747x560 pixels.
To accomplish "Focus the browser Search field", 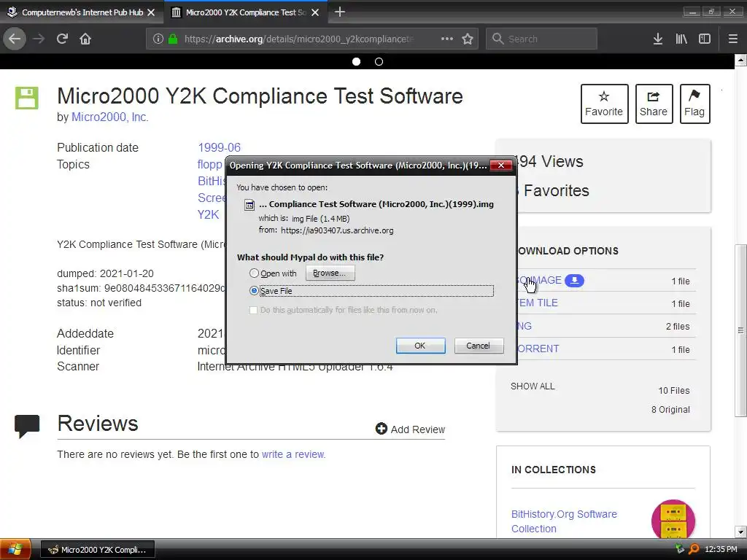I will point(542,39).
